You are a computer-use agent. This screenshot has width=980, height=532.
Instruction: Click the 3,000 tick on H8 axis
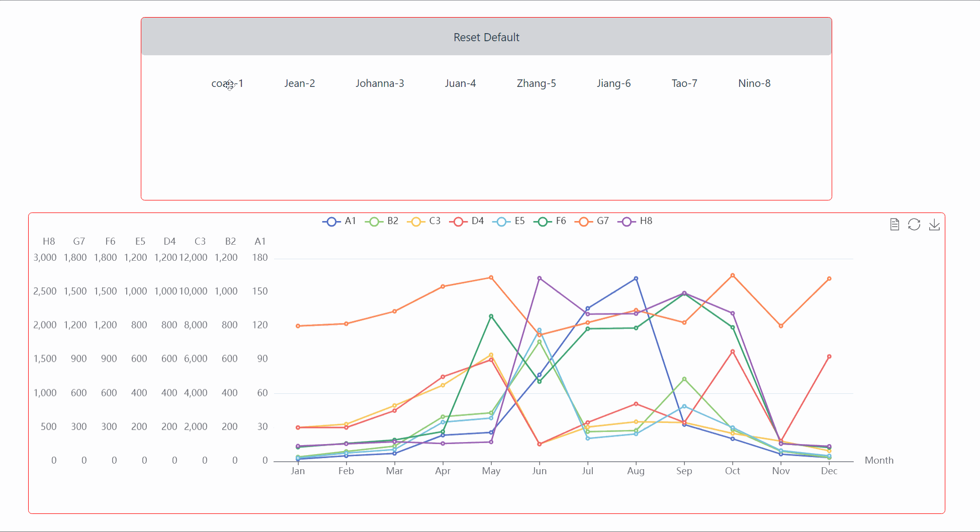pos(45,257)
